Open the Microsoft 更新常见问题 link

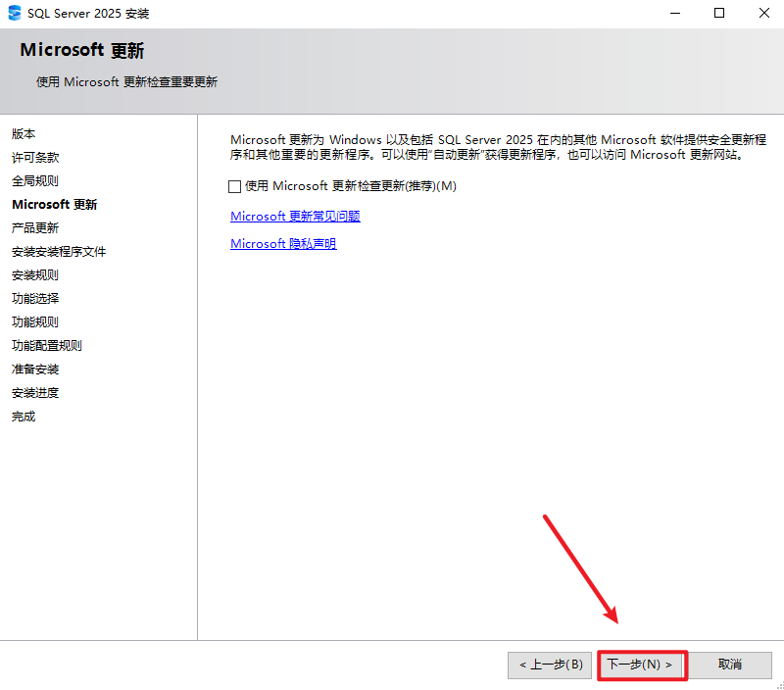pos(288,217)
